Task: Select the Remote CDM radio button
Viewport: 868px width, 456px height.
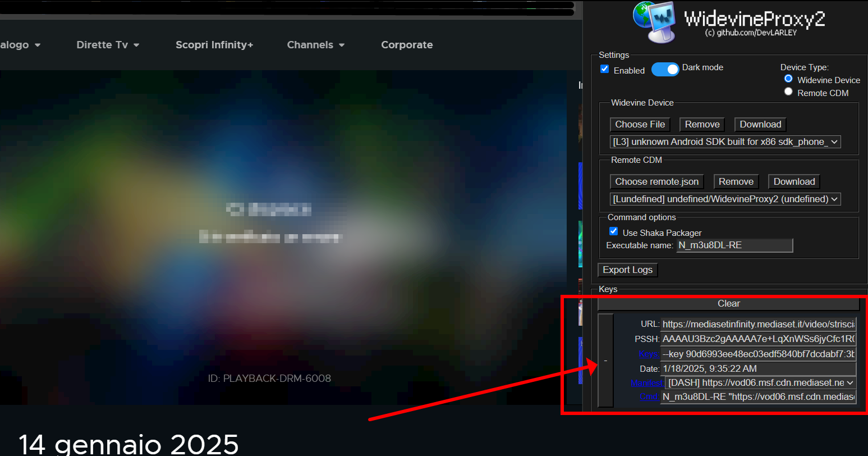Action: pyautogui.click(x=788, y=92)
